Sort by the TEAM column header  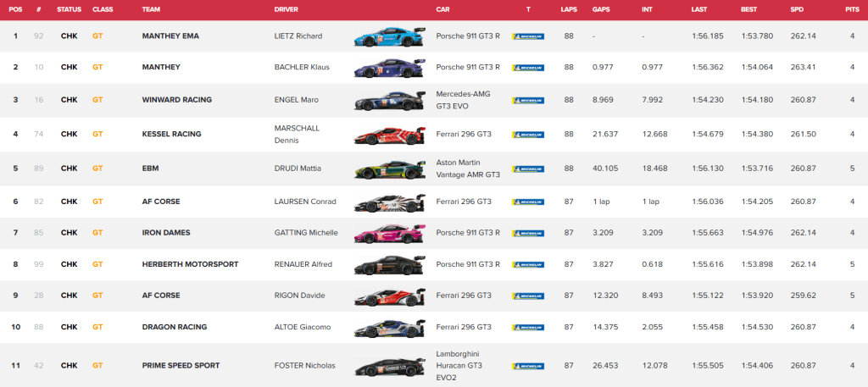click(x=151, y=9)
